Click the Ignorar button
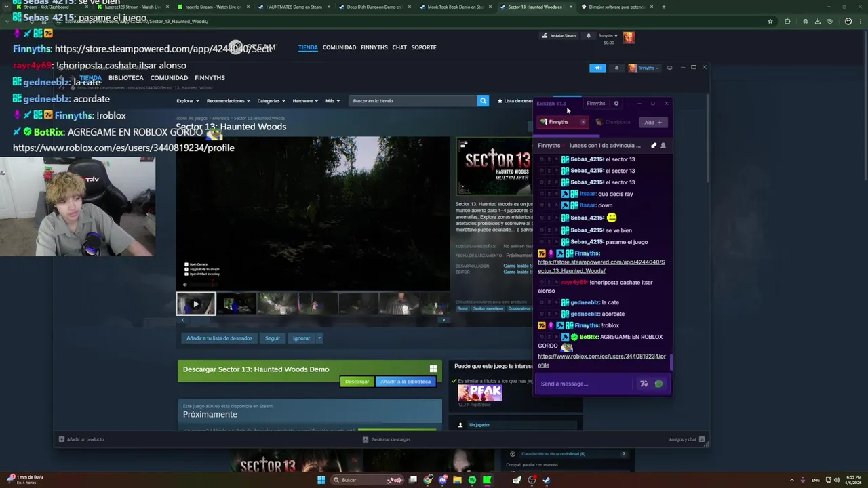This screenshot has width=868, height=488. pos(301,338)
